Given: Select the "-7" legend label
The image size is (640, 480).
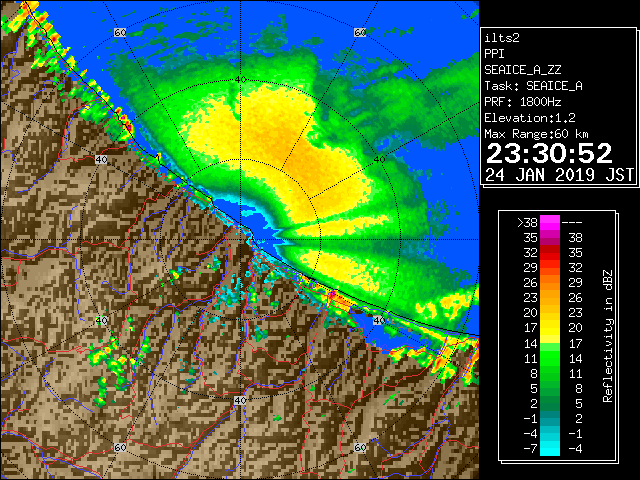Looking at the screenshot, I should [x=530, y=449].
